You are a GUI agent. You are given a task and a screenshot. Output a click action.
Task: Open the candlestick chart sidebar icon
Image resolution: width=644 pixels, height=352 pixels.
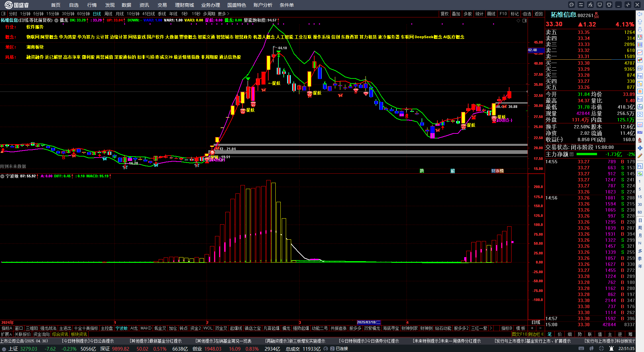640,60
